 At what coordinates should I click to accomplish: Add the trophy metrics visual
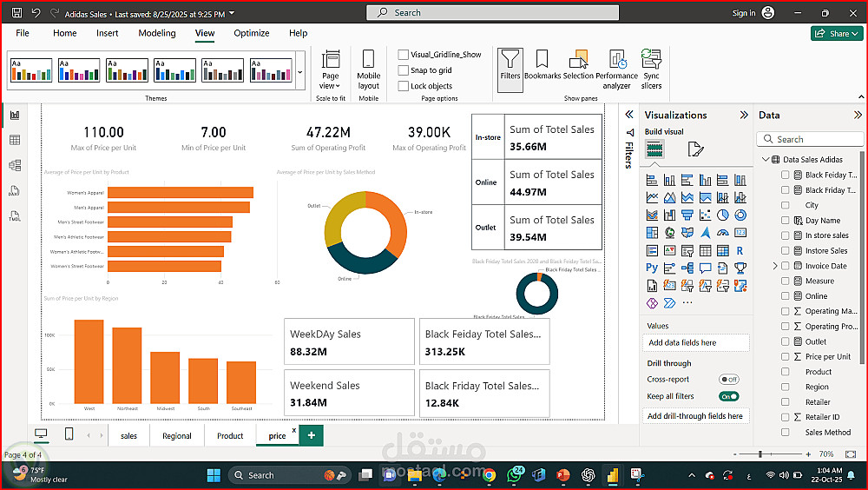pyautogui.click(x=740, y=268)
